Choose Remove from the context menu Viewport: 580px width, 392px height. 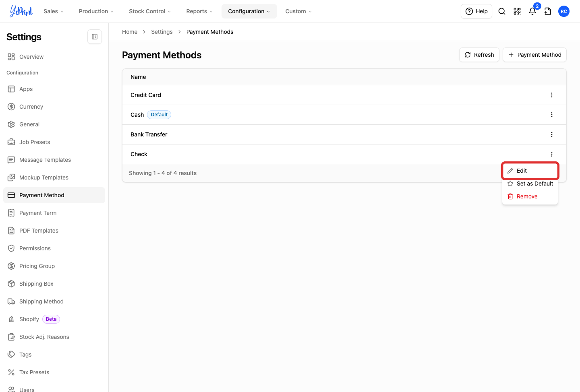click(x=530, y=196)
